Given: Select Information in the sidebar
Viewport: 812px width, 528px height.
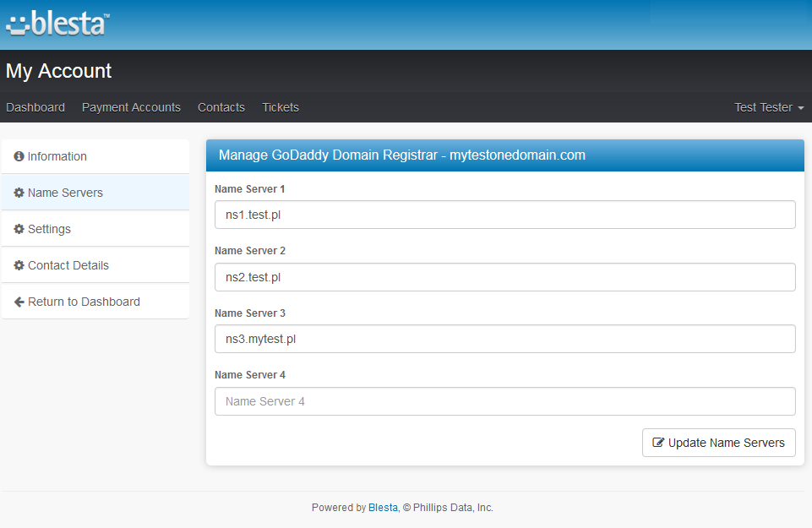Looking at the screenshot, I should click(95, 156).
